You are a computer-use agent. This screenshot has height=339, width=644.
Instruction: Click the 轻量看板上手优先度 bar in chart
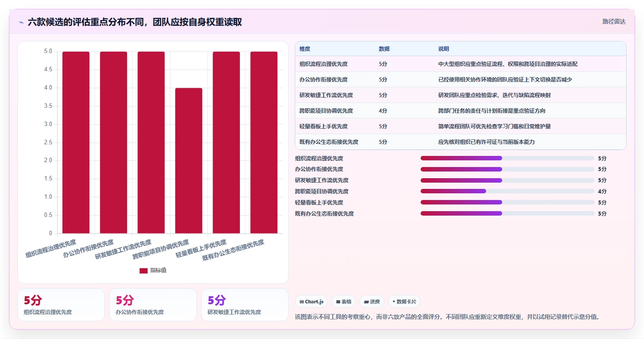226,143
